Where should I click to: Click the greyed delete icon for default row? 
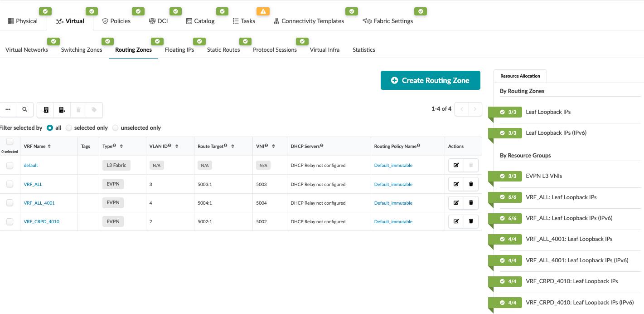tap(471, 165)
